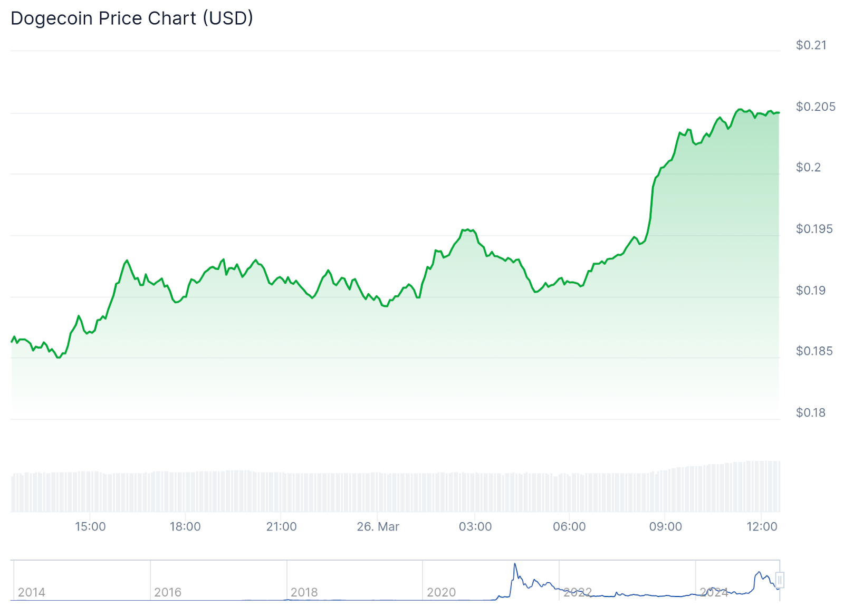The height and width of the screenshot is (616, 844).
Task: Click the $0.205 price axis label
Action: [816, 107]
